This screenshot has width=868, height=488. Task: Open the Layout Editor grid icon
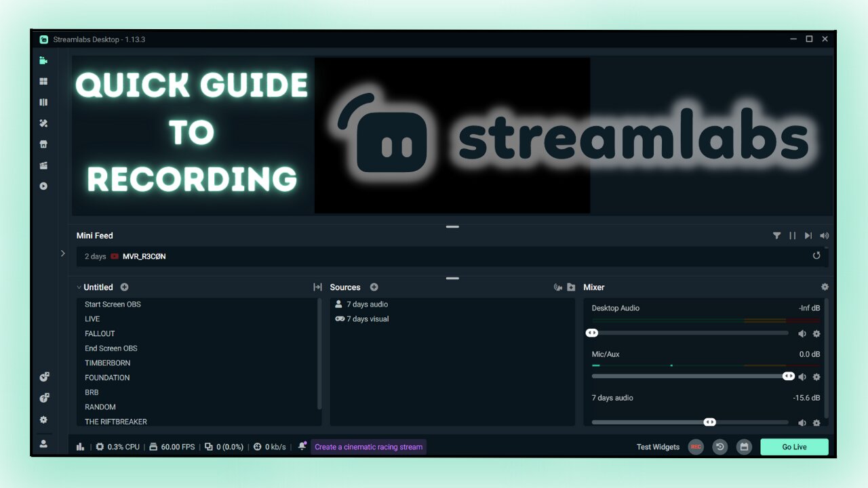[43, 81]
